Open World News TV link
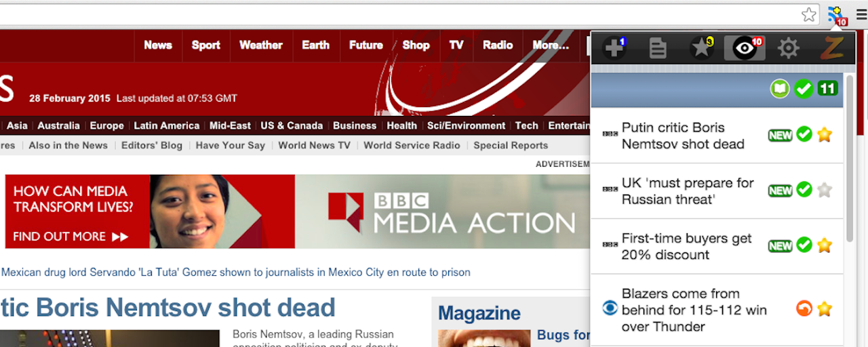The width and height of the screenshot is (868, 347). pos(314,145)
